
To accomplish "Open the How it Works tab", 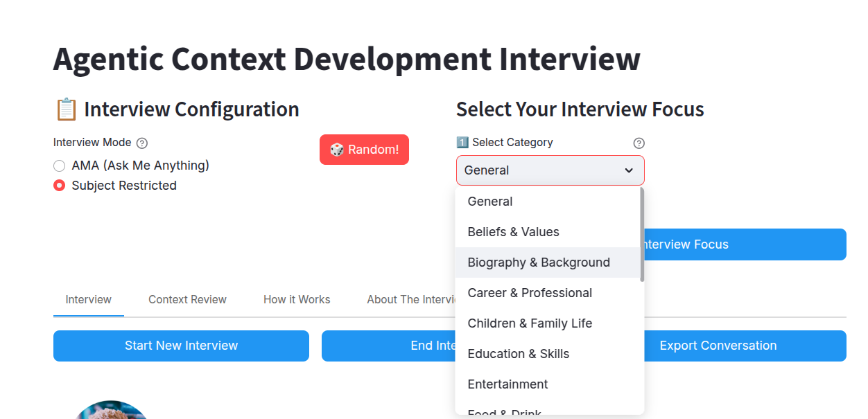I will coord(297,300).
